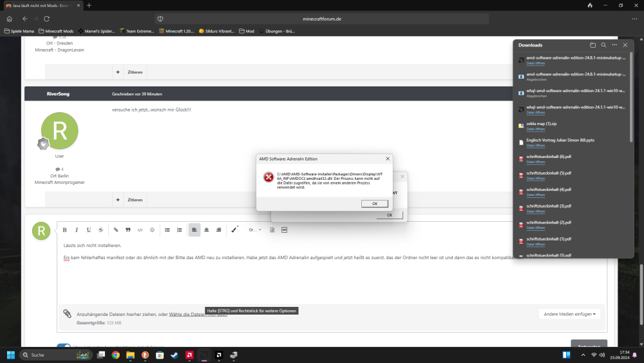644x363 pixels.
Task: Click OK in the dialog behind the AMD error
Action: (x=390, y=215)
